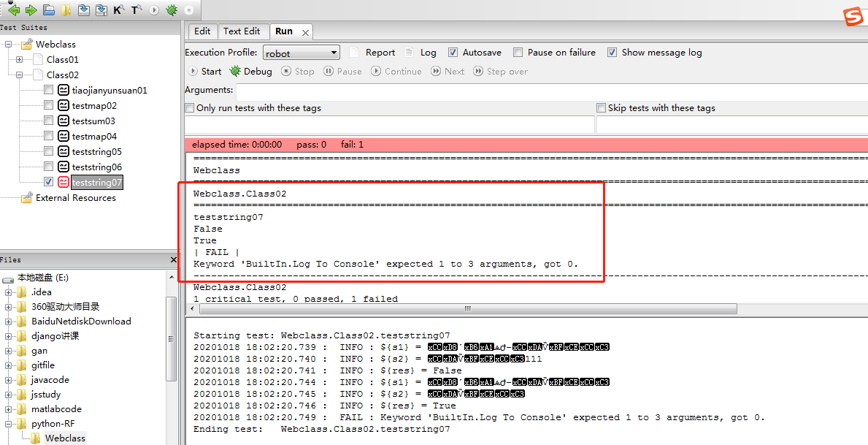Click the Class01 file icon
Viewport: 868px width, 445px height.
coord(38,59)
